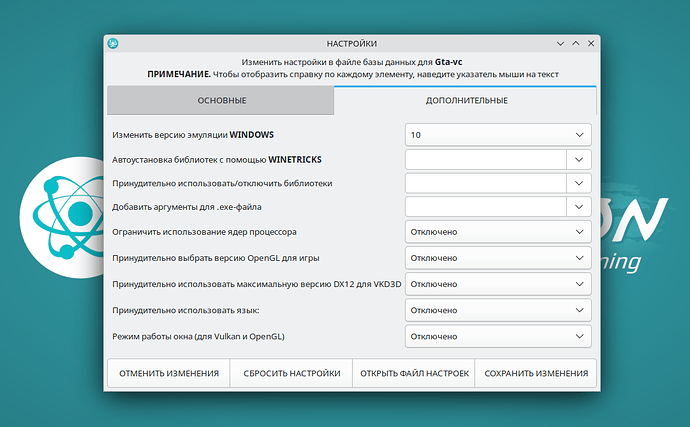Open the window mode dropdown for Vulkan/OpenGL
Screen dimensions: 690x427
tap(498, 337)
